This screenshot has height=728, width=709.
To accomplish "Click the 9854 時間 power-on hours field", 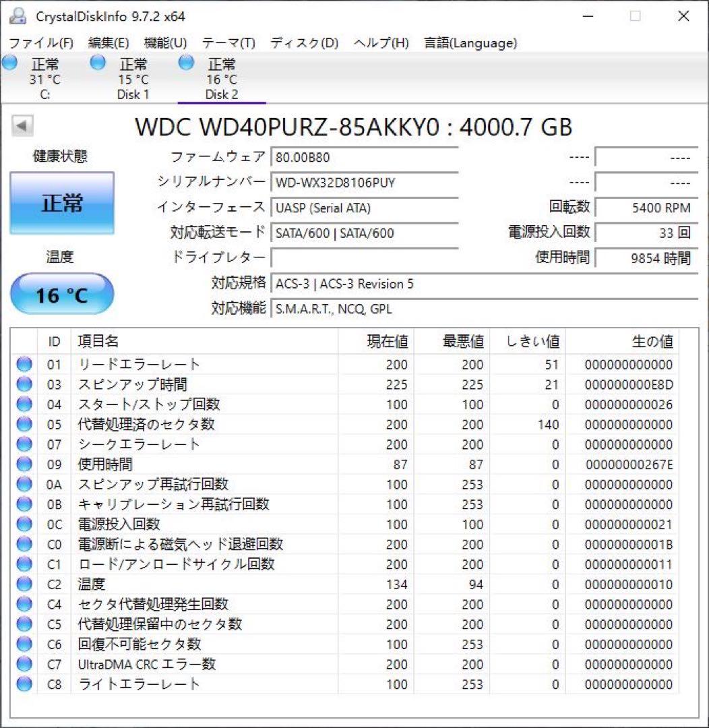I will tap(646, 257).
